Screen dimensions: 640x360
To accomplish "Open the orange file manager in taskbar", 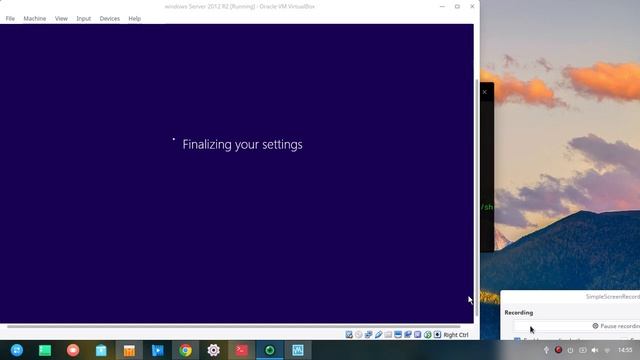I will coord(129,350).
